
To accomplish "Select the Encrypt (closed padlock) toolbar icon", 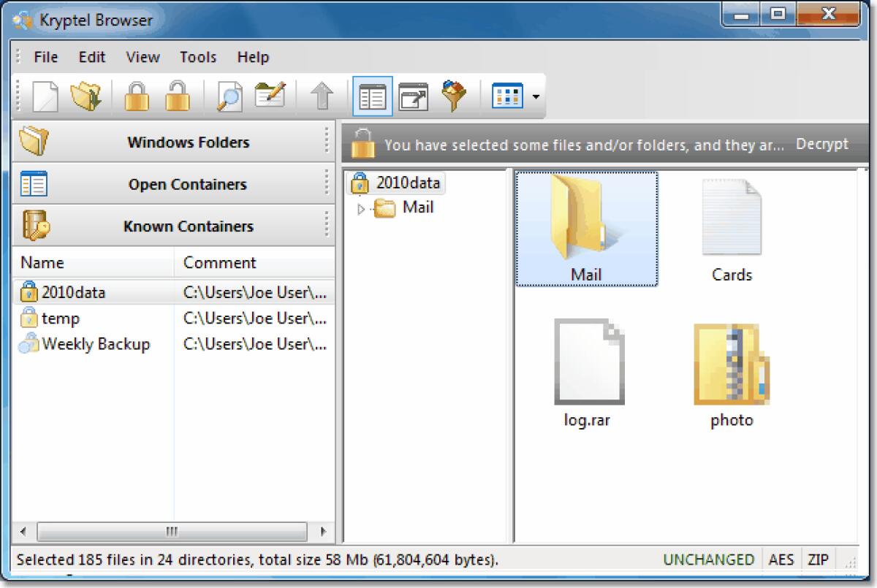I will tap(136, 96).
